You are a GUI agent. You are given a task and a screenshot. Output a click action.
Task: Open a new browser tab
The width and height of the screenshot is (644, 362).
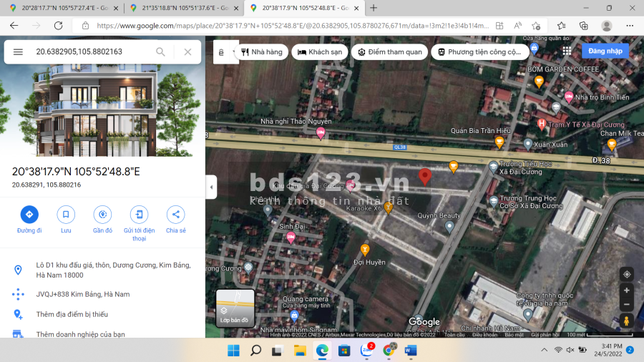coord(374,8)
